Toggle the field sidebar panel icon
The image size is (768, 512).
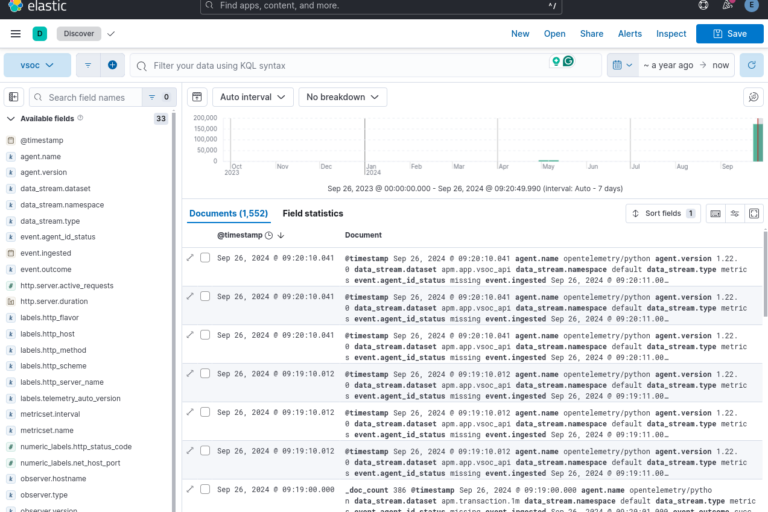[14, 97]
